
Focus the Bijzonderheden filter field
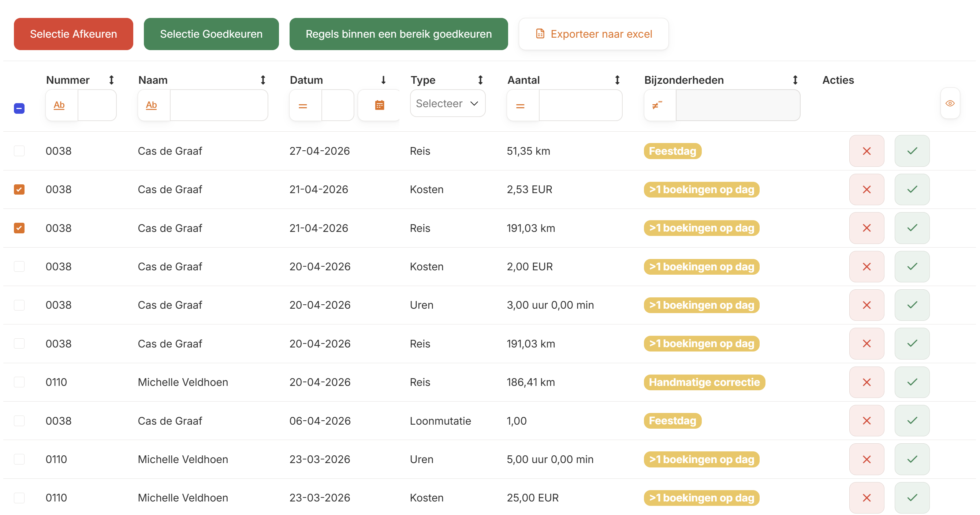(738, 105)
